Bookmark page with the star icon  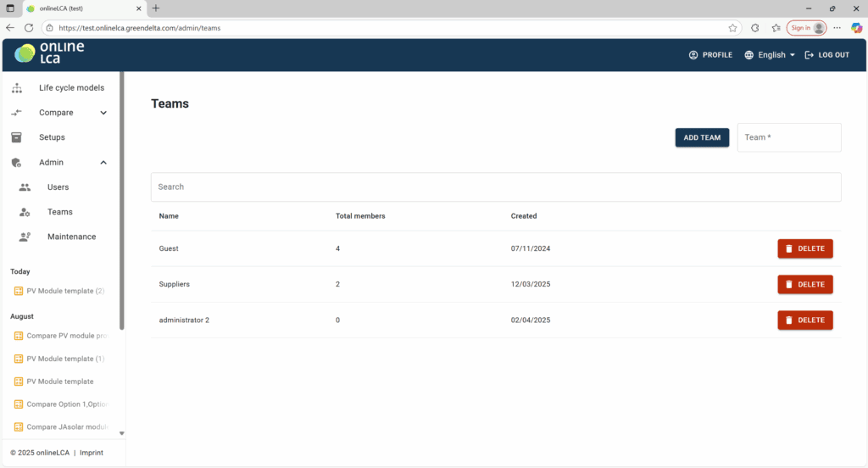point(732,28)
